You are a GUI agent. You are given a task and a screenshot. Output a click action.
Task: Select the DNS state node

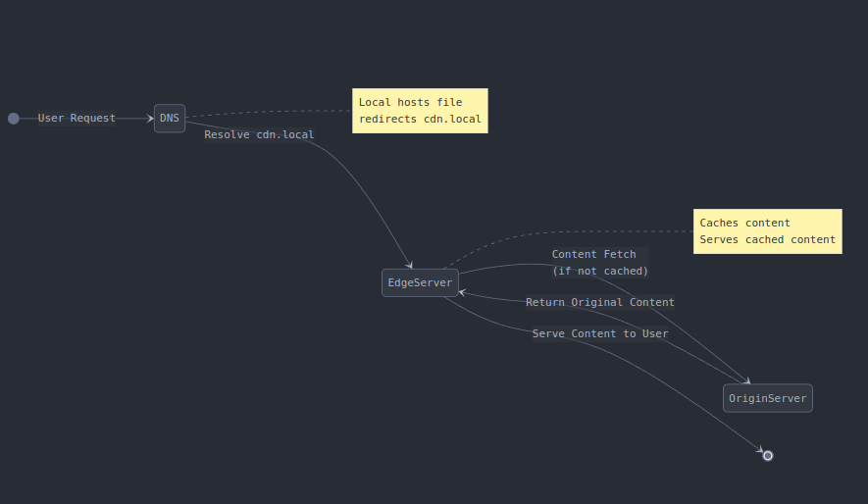click(170, 119)
